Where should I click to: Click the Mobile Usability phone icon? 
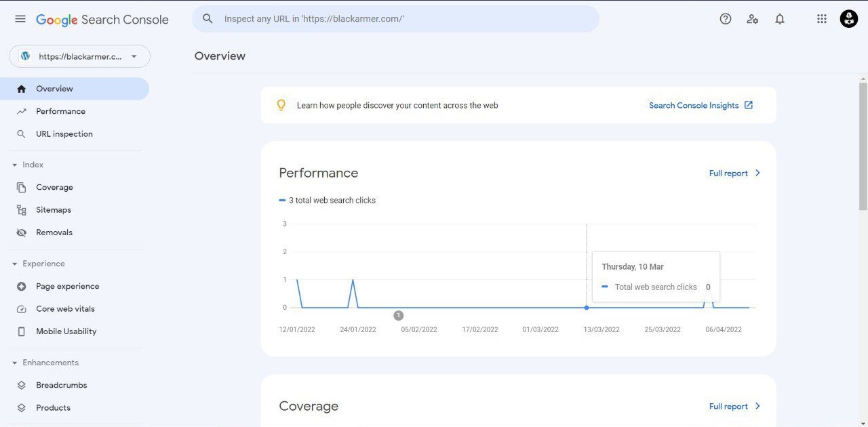(x=22, y=331)
